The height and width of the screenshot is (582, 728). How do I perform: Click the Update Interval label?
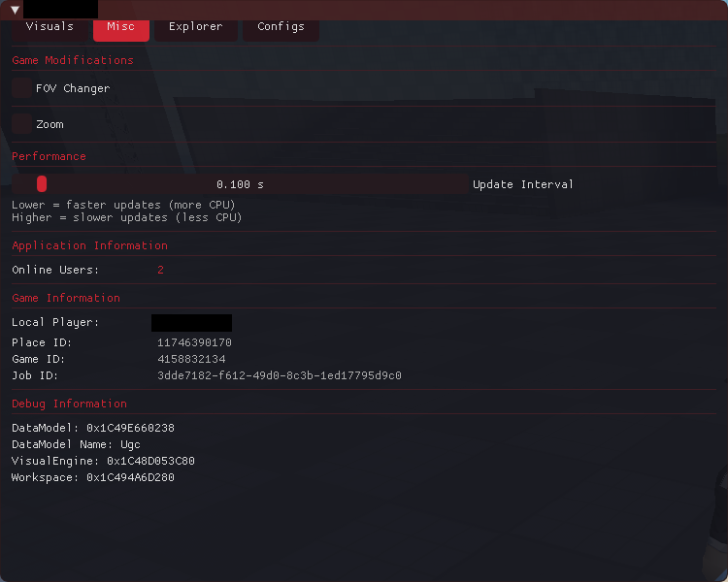coord(522,184)
